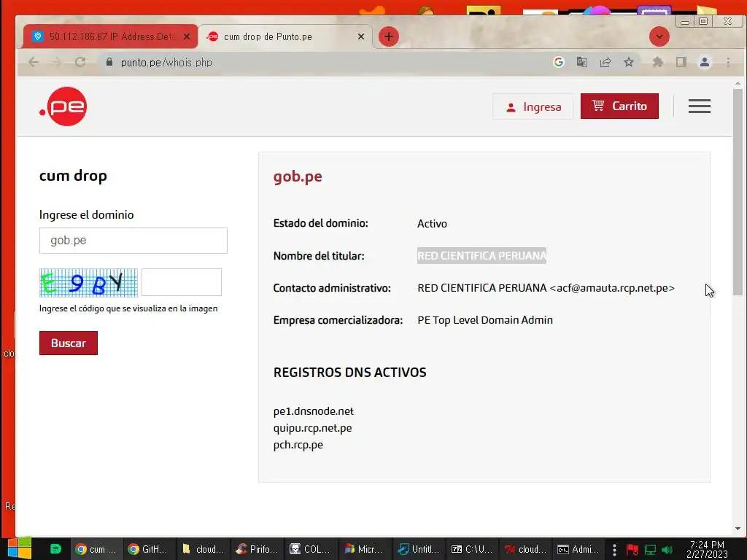Click the gob.pe domain heading

click(x=298, y=176)
